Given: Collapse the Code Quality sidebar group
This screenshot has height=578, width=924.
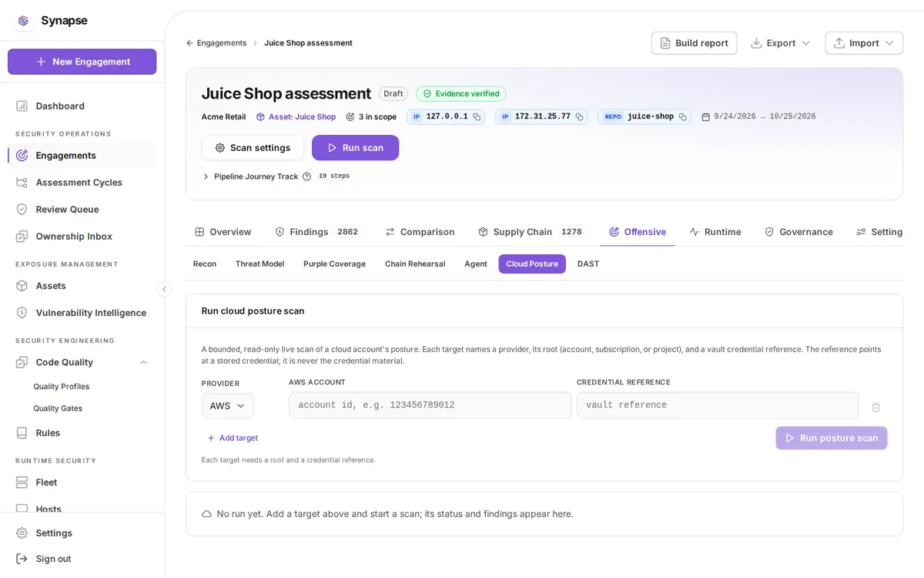Looking at the screenshot, I should coord(143,362).
